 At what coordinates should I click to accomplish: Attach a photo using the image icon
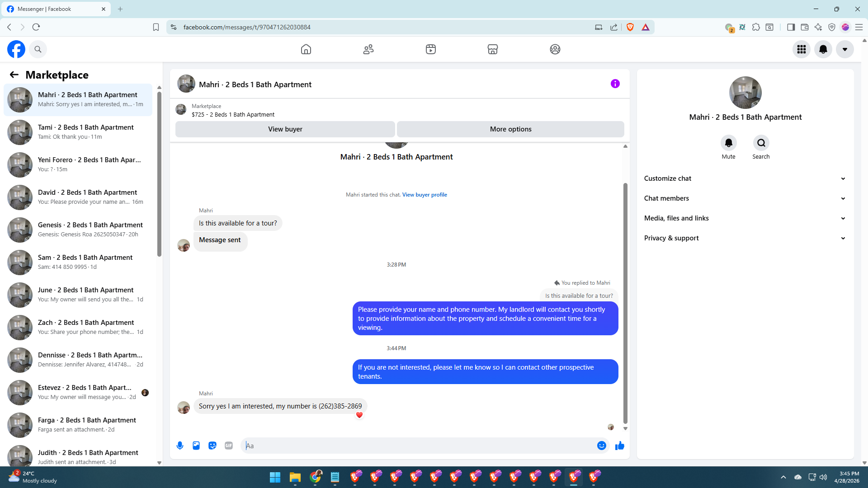[x=196, y=446]
